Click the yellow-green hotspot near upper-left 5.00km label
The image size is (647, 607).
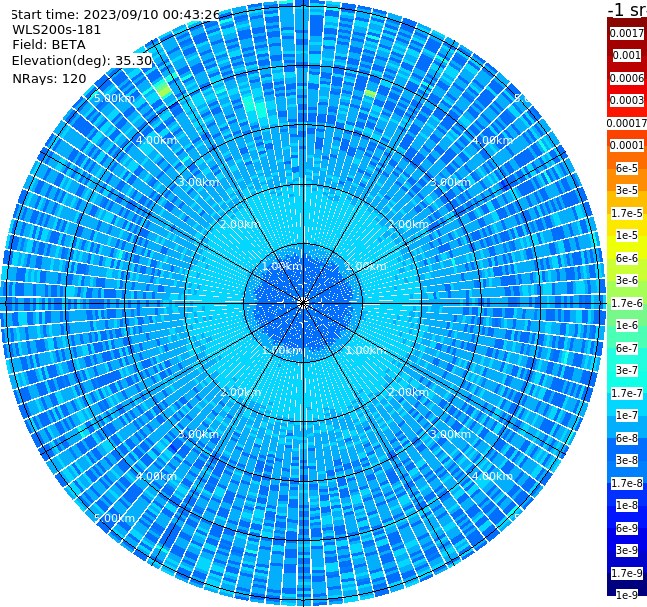point(164,90)
